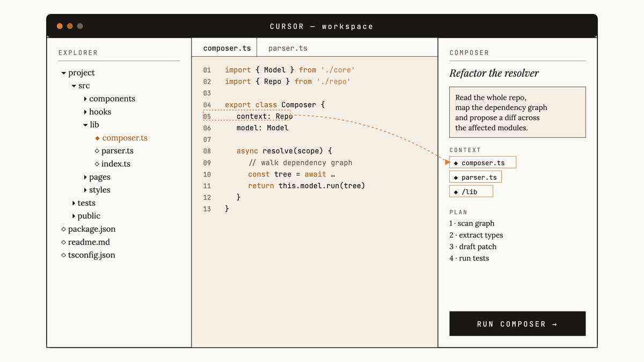Expand the components folder arrow
The image size is (644, 362).
[85, 99]
